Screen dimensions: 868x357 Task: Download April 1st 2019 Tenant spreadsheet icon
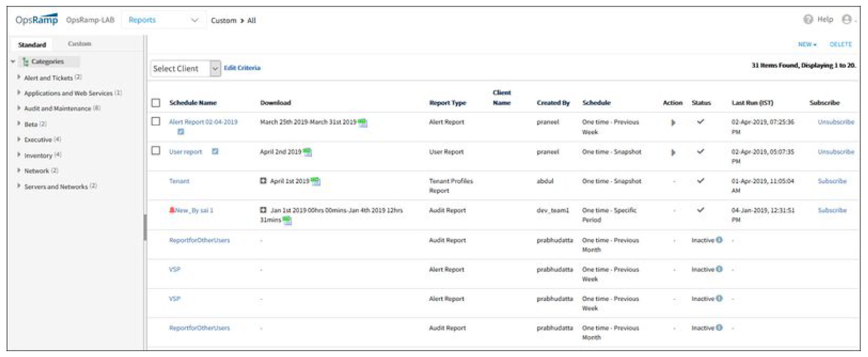(316, 181)
